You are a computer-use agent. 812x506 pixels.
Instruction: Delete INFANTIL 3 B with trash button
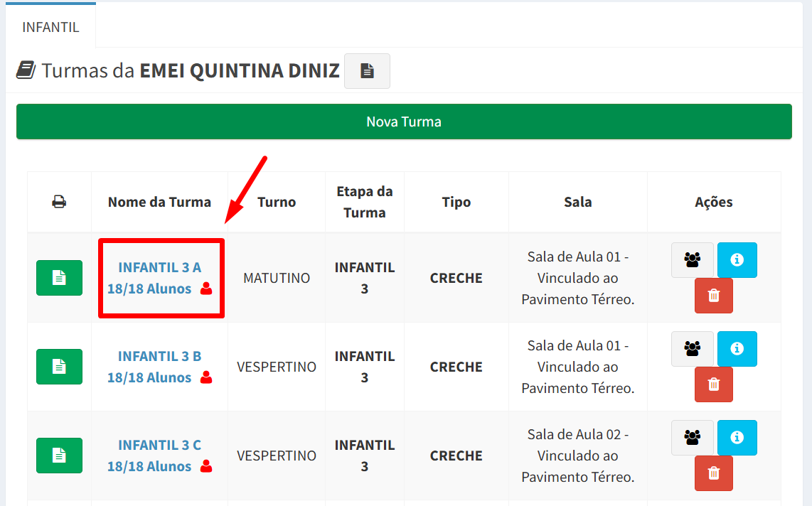click(714, 384)
